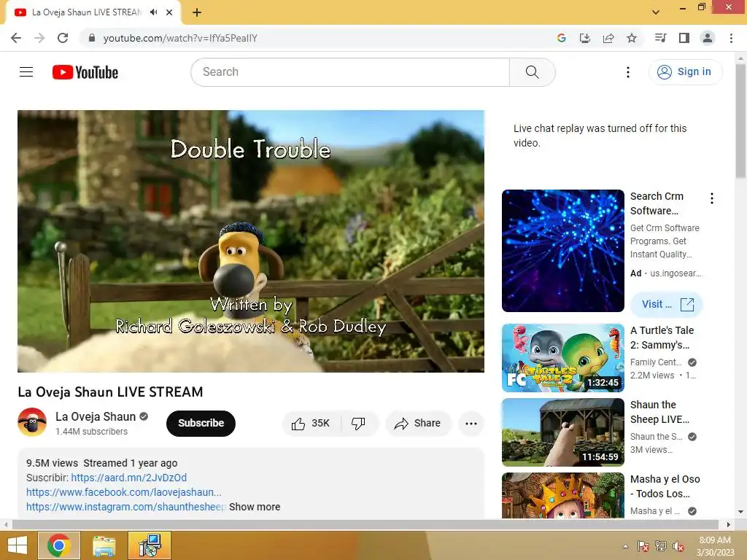This screenshot has height=560, width=747.
Task: Click the '1.44M subscribers' text
Action: (x=91, y=432)
